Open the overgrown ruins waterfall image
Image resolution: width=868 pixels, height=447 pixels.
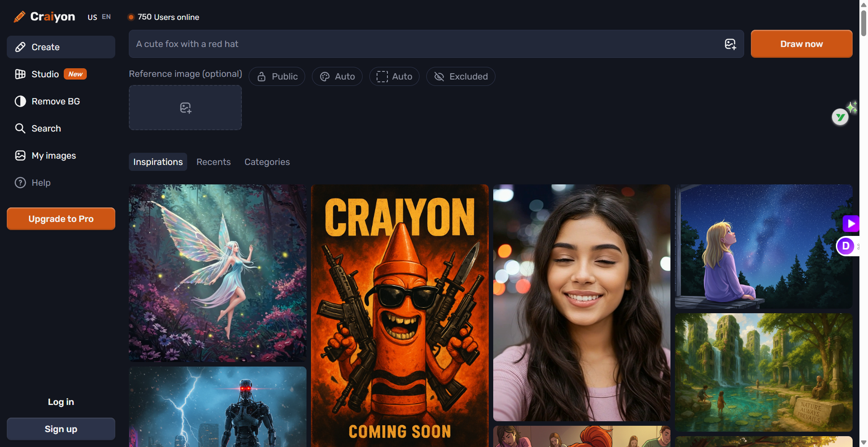click(x=764, y=372)
